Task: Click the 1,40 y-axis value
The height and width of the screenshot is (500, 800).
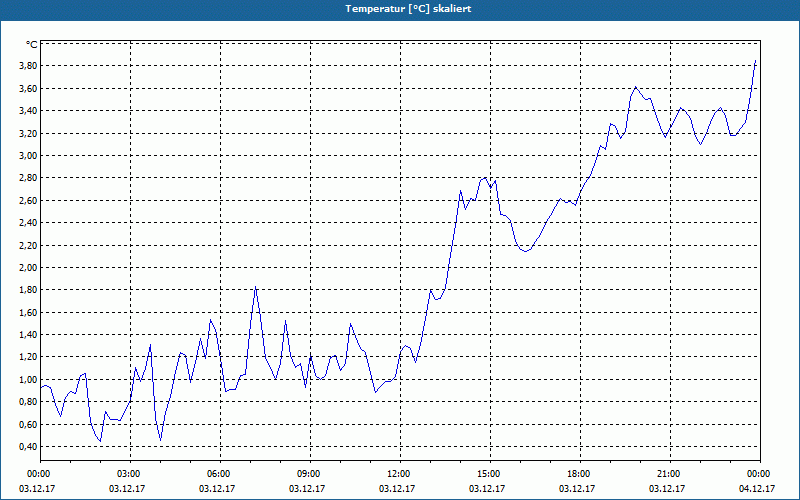Action: point(28,335)
